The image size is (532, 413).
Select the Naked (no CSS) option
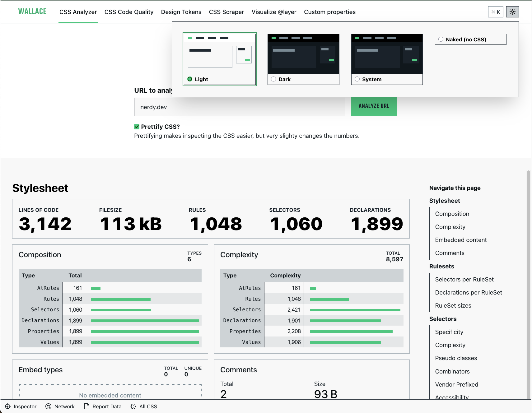(x=441, y=39)
